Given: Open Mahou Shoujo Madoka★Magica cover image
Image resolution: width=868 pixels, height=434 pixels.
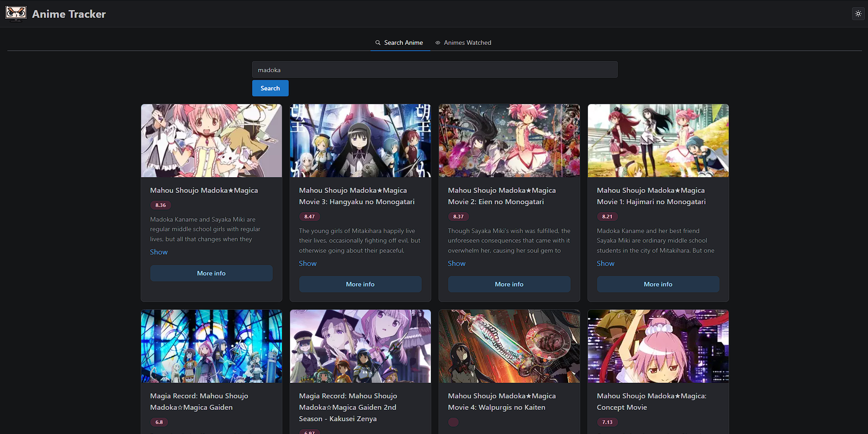Looking at the screenshot, I should pos(212,141).
